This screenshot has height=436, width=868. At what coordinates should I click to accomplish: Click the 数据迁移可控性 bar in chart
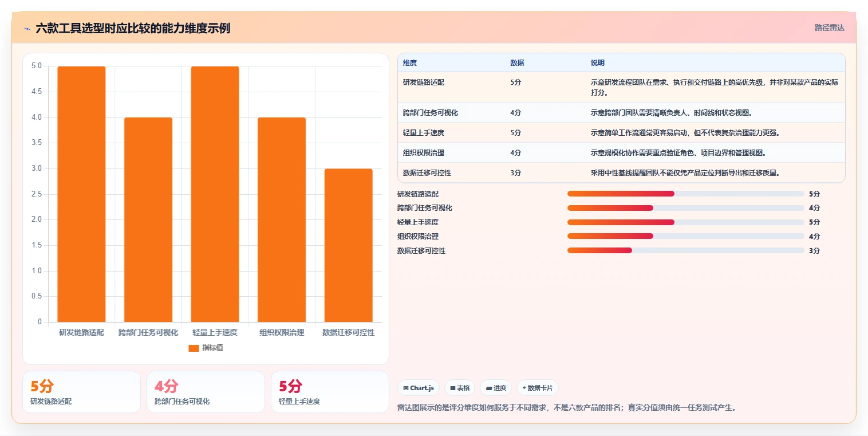coord(348,245)
